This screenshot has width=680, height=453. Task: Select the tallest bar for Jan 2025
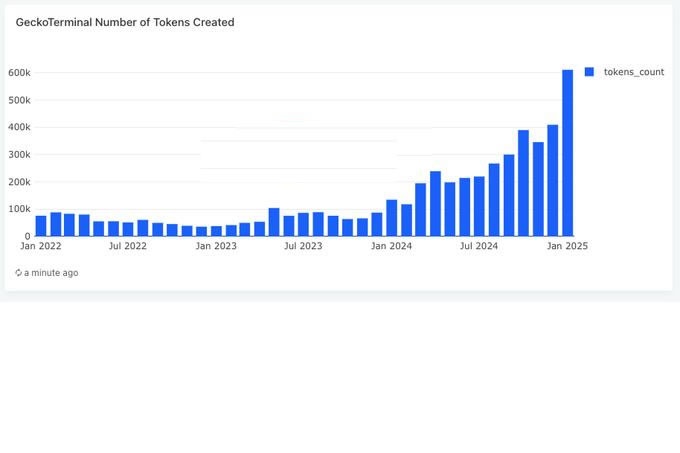(567, 153)
